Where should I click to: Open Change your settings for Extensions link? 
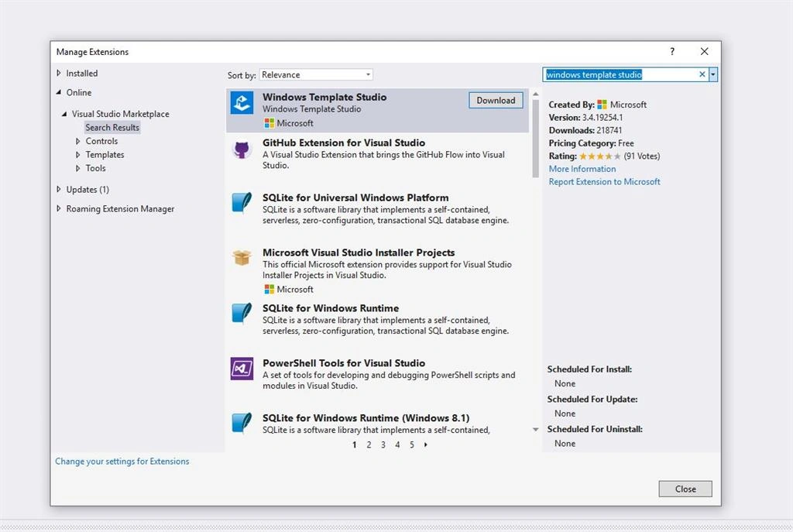(122, 462)
